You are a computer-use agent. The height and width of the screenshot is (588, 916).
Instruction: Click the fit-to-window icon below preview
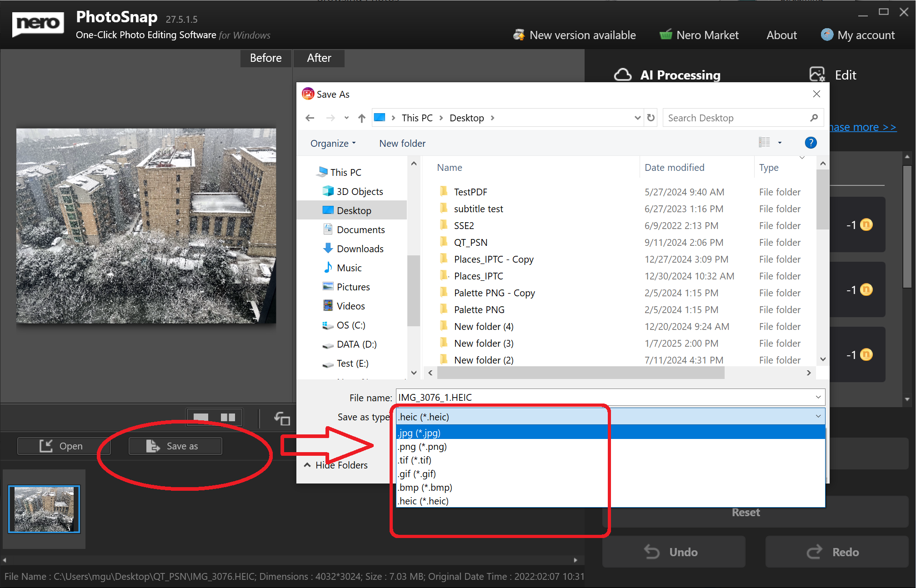[282, 418]
